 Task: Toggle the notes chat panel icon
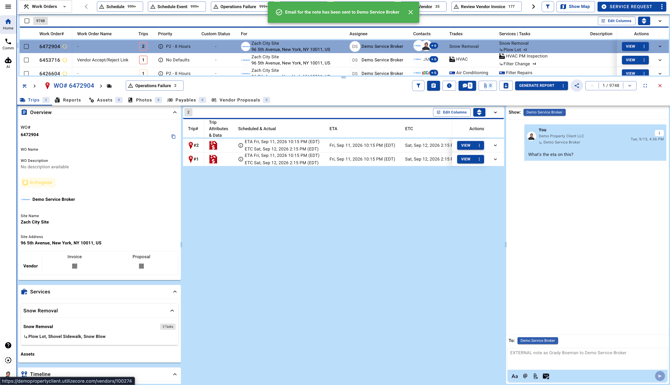pyautogui.click(x=467, y=85)
